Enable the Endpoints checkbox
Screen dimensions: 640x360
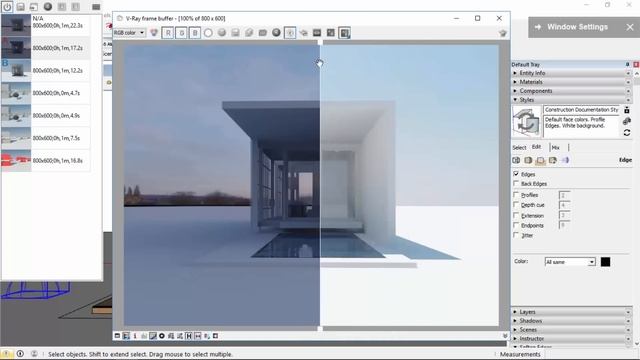coord(516,225)
